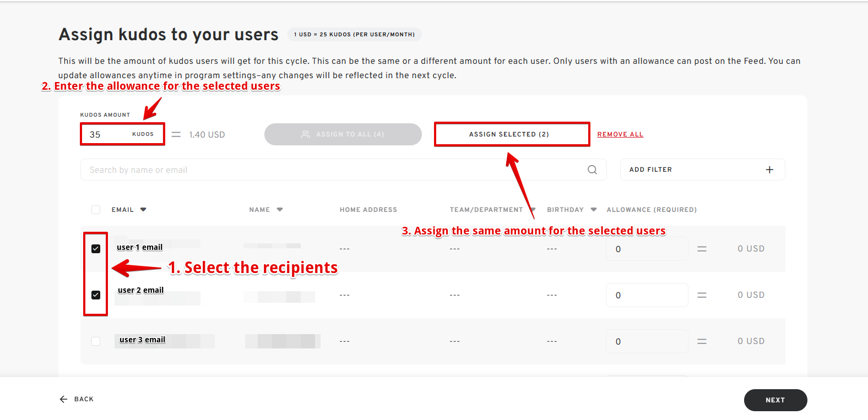
Task: Uncheck the user 1 email checkbox
Action: 96,249
